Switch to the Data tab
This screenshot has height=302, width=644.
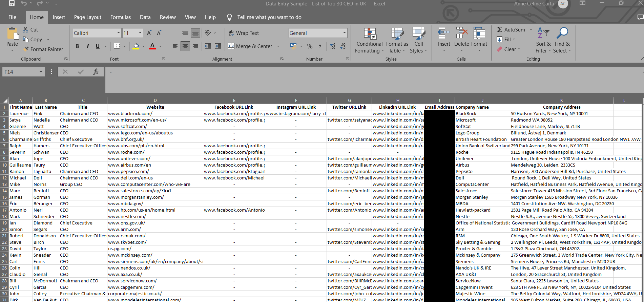click(x=145, y=17)
